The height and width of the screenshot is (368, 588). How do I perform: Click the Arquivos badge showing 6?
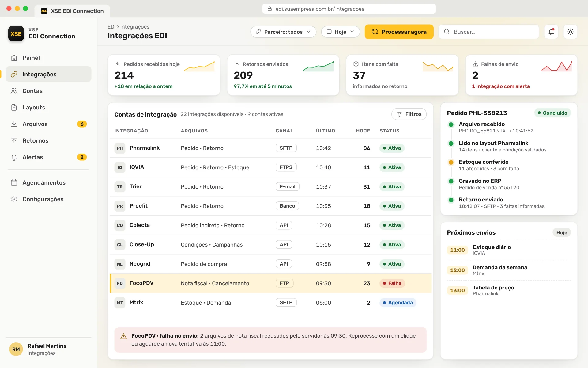point(82,124)
